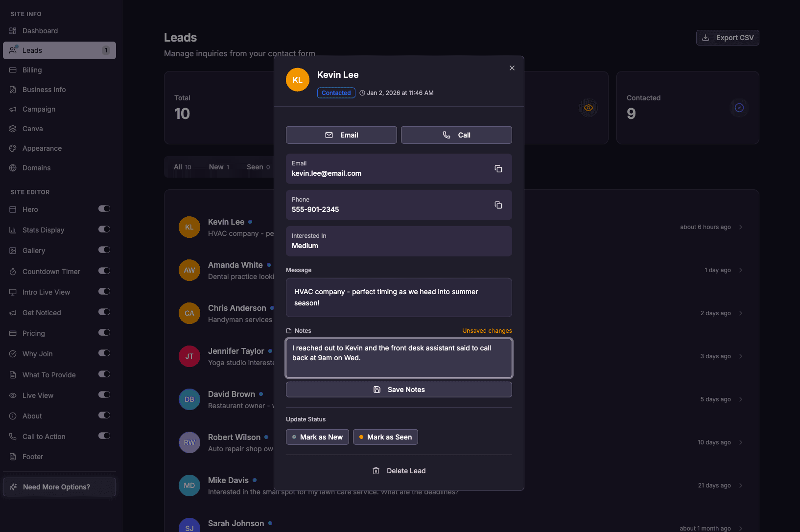Copy the phone number with the copy icon
The width and height of the screenshot is (800, 532).
[x=498, y=205]
